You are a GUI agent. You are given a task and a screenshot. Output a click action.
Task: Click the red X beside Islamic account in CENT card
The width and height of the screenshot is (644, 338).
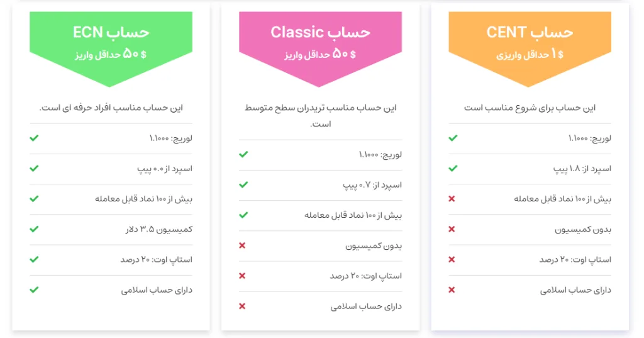click(452, 290)
